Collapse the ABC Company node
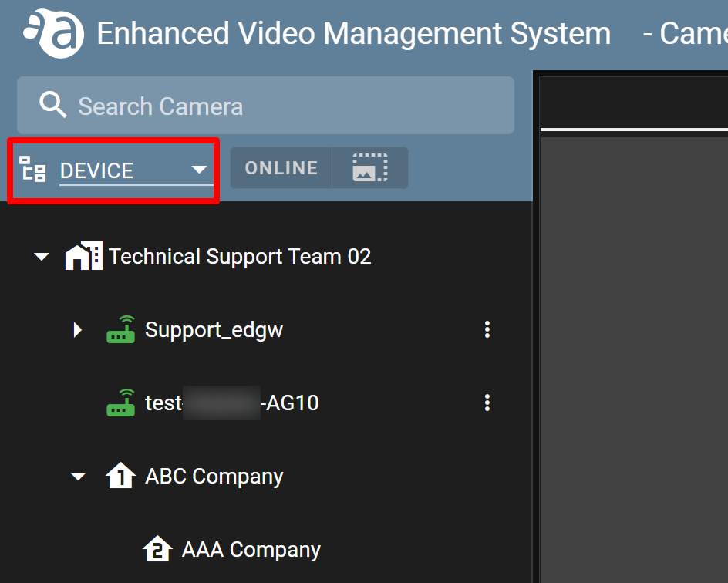The image size is (728, 583). coord(78,477)
